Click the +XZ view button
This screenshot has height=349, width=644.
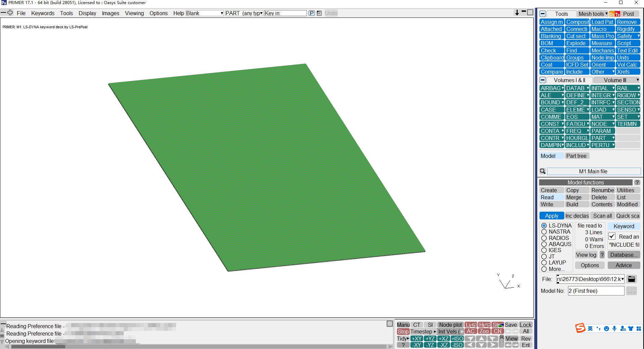point(444,339)
